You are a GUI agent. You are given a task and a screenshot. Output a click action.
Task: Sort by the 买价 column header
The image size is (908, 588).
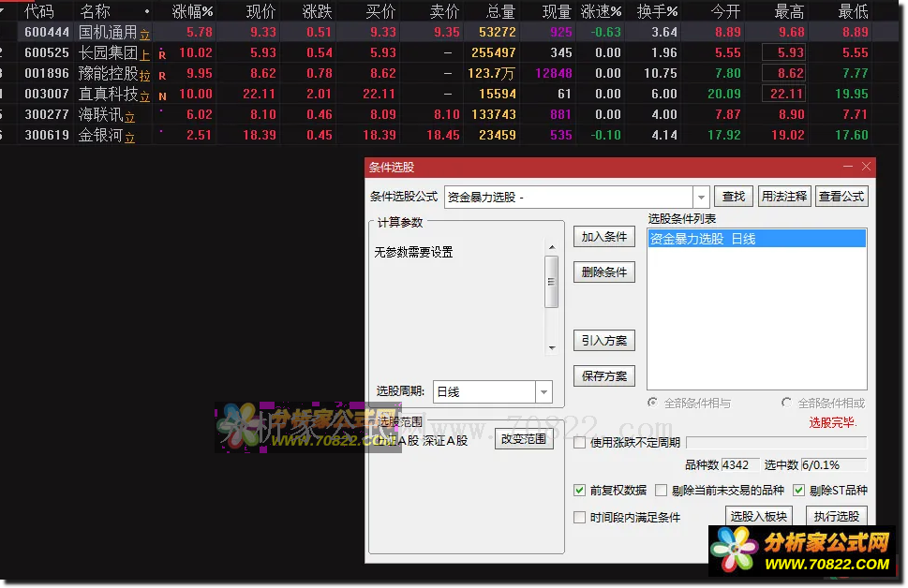pyautogui.click(x=380, y=11)
